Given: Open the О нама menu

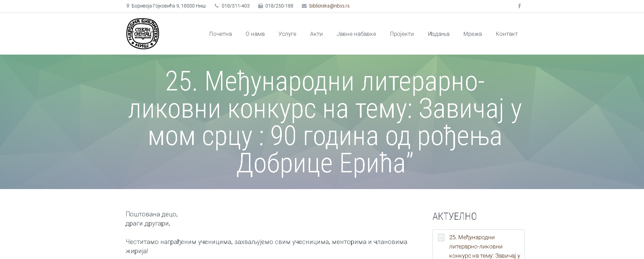Looking at the screenshot, I should [x=255, y=34].
